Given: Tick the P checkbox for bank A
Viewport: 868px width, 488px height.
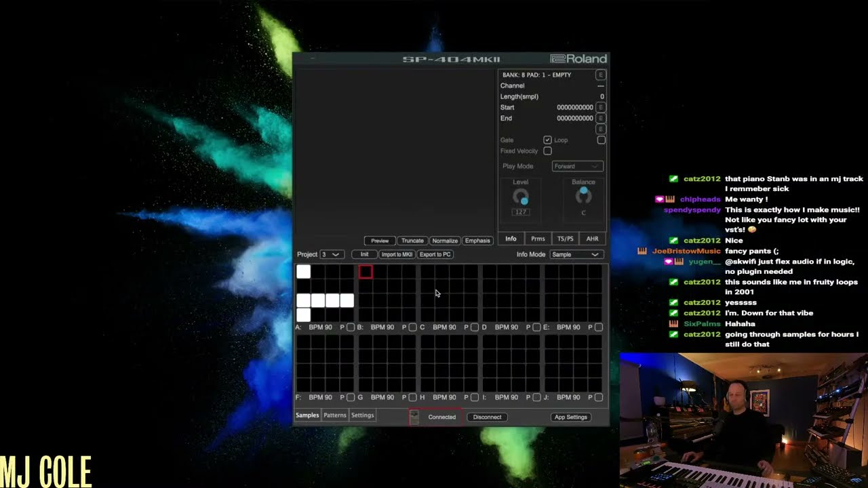Looking at the screenshot, I should tap(351, 327).
